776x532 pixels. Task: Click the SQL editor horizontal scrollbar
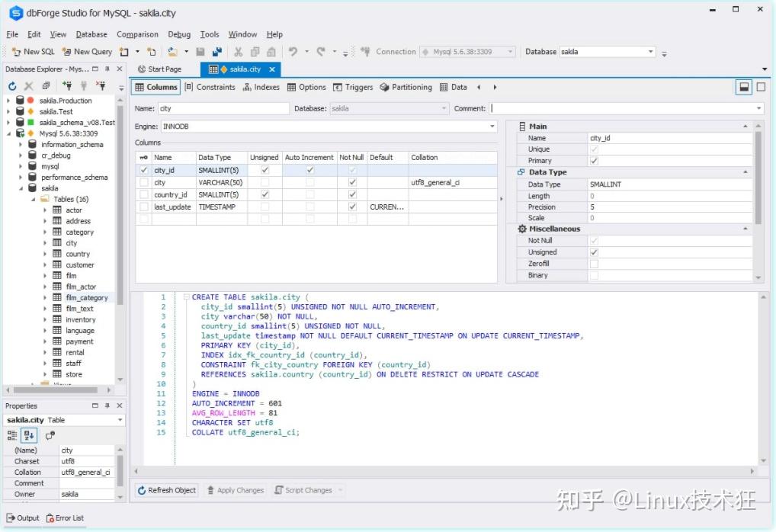pyautogui.click(x=444, y=471)
